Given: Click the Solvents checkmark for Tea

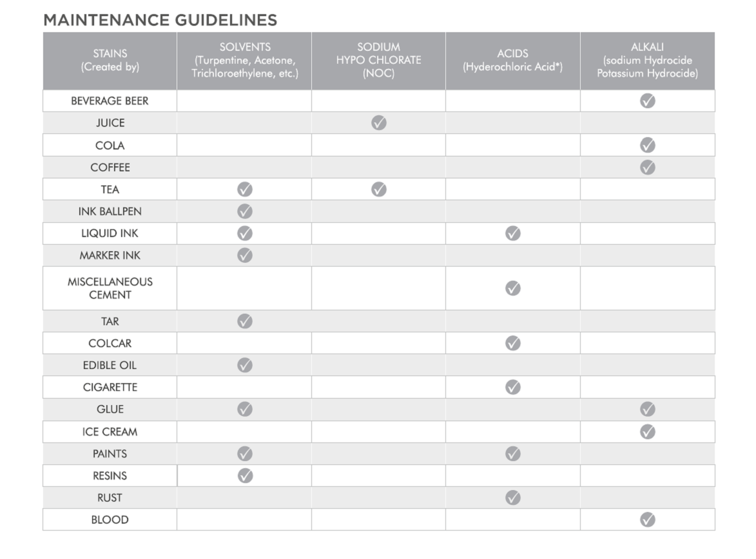Looking at the screenshot, I should (x=244, y=189).
